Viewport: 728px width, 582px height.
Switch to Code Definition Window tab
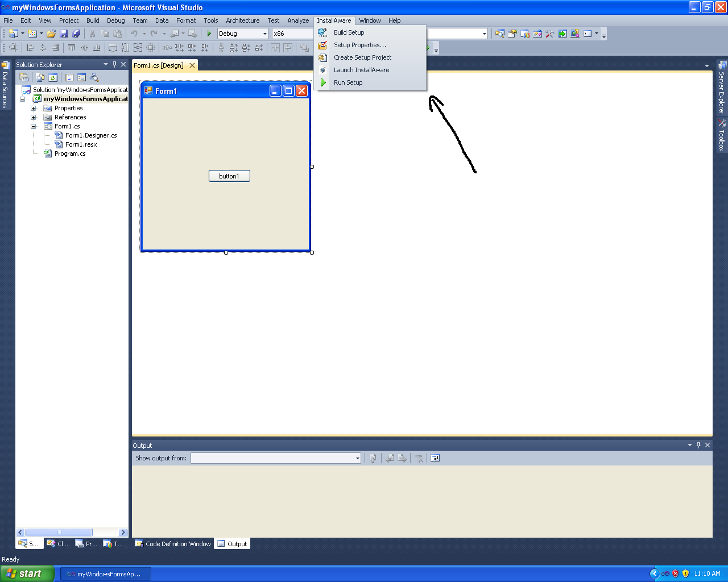point(172,544)
